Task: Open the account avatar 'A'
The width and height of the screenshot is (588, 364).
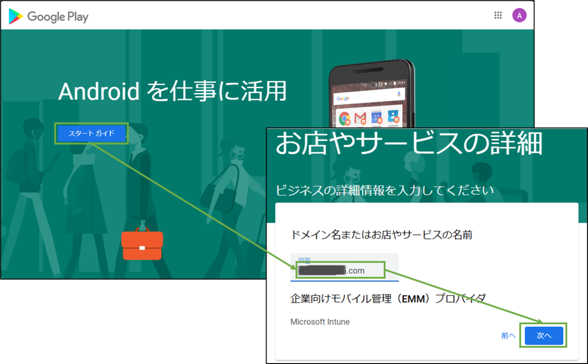Action: (519, 15)
